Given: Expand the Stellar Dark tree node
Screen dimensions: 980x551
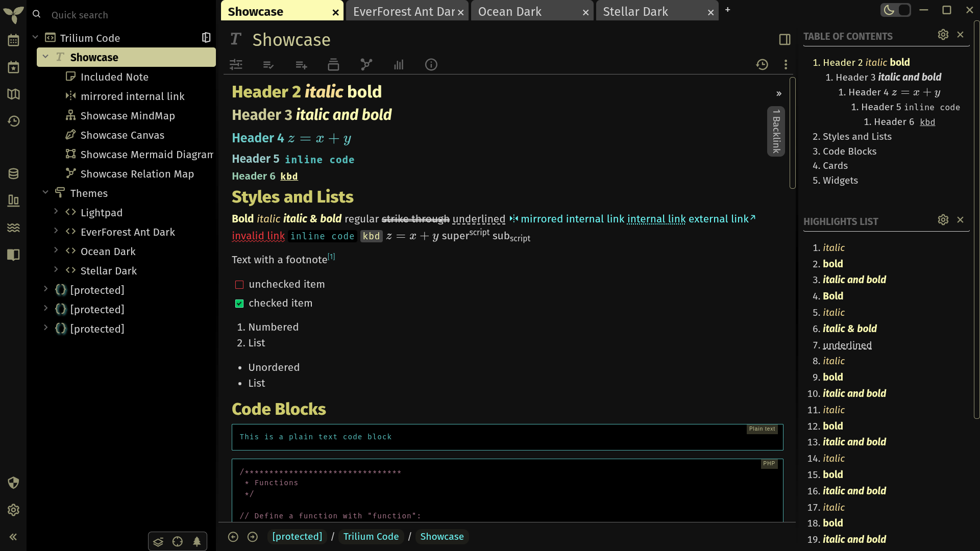Looking at the screenshot, I should (x=56, y=270).
